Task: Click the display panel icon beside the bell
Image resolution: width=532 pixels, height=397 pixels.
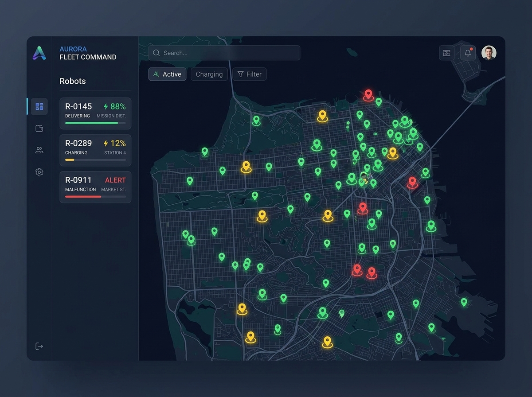Action: coord(446,53)
